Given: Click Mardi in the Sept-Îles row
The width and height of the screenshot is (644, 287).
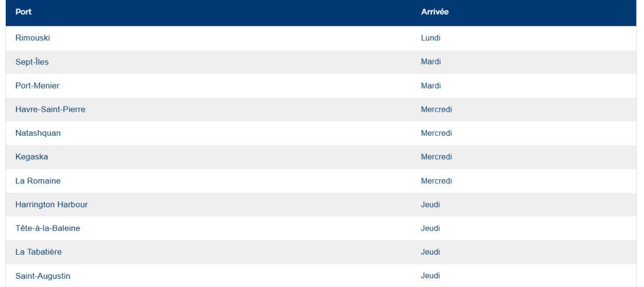Looking at the screenshot, I should pos(430,62).
